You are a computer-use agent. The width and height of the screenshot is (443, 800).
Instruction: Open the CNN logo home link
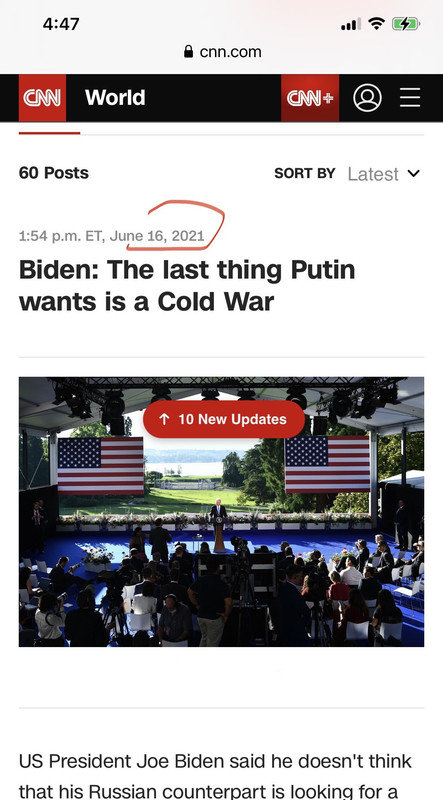click(42, 98)
